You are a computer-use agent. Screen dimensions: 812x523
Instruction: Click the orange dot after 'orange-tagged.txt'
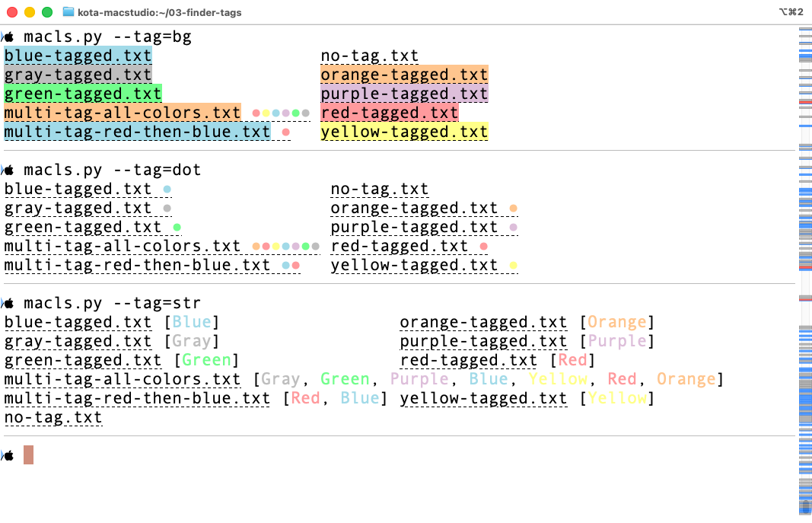coord(513,209)
